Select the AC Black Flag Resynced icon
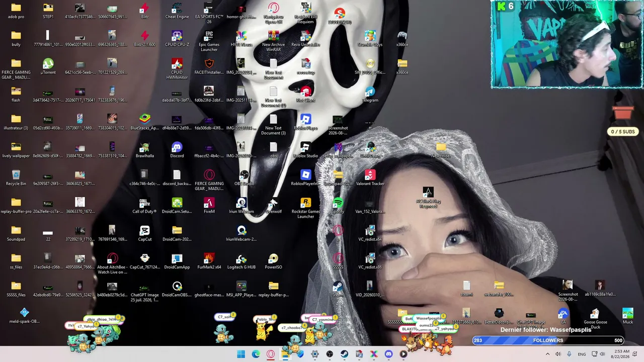The image size is (644, 362). (x=428, y=198)
